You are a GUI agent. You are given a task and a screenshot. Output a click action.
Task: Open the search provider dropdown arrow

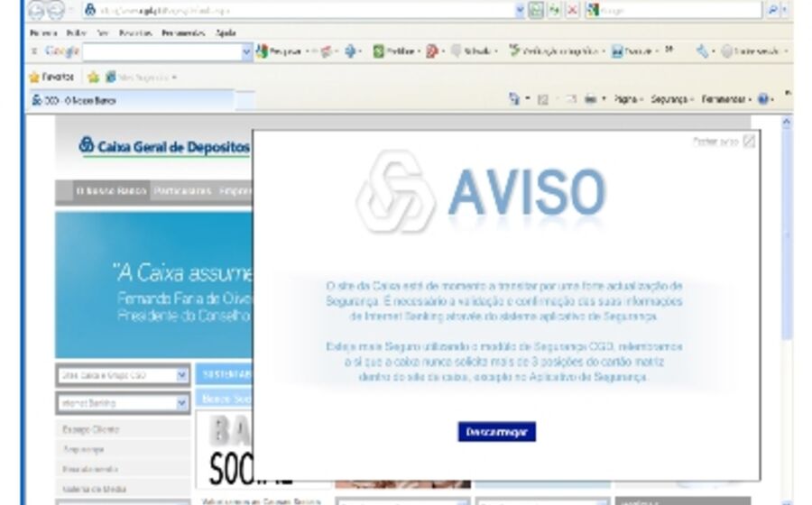pos(785,10)
